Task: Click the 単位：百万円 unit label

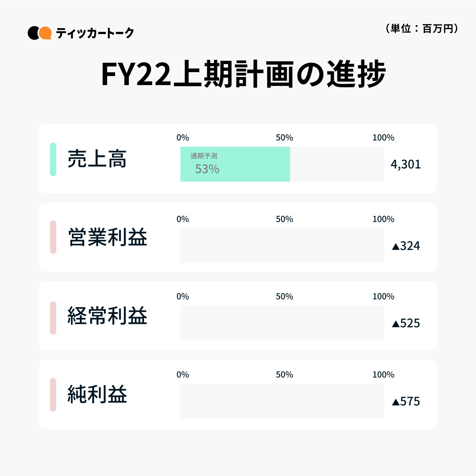Action: (x=422, y=29)
